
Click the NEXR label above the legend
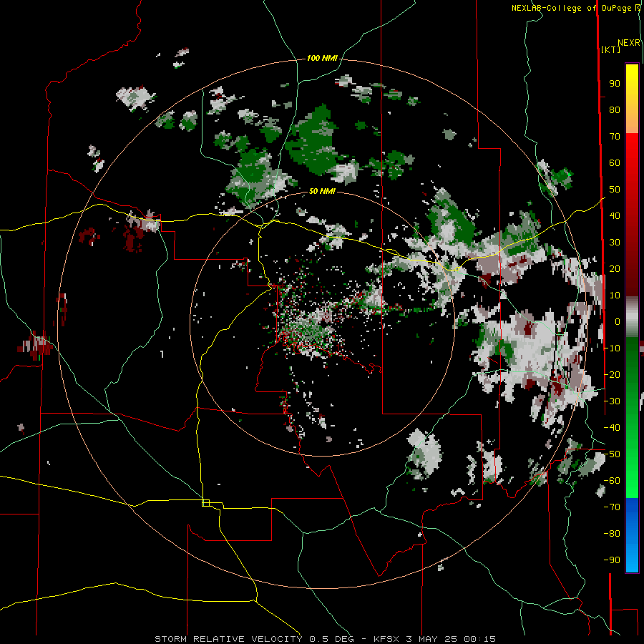point(628,43)
